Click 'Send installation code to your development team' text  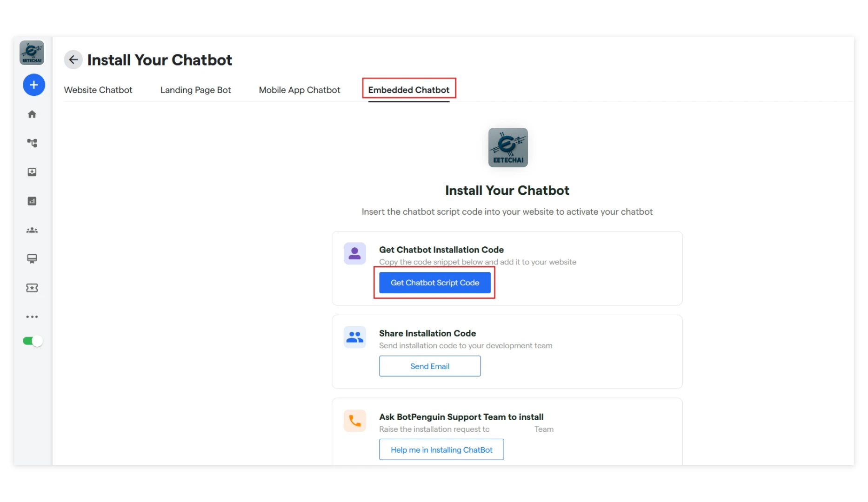point(466,346)
